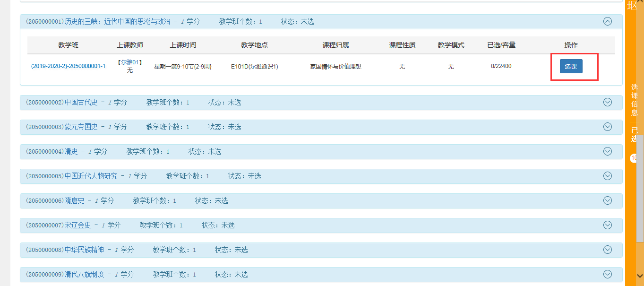Open 隋唐史 details via chevron icon

(608, 200)
